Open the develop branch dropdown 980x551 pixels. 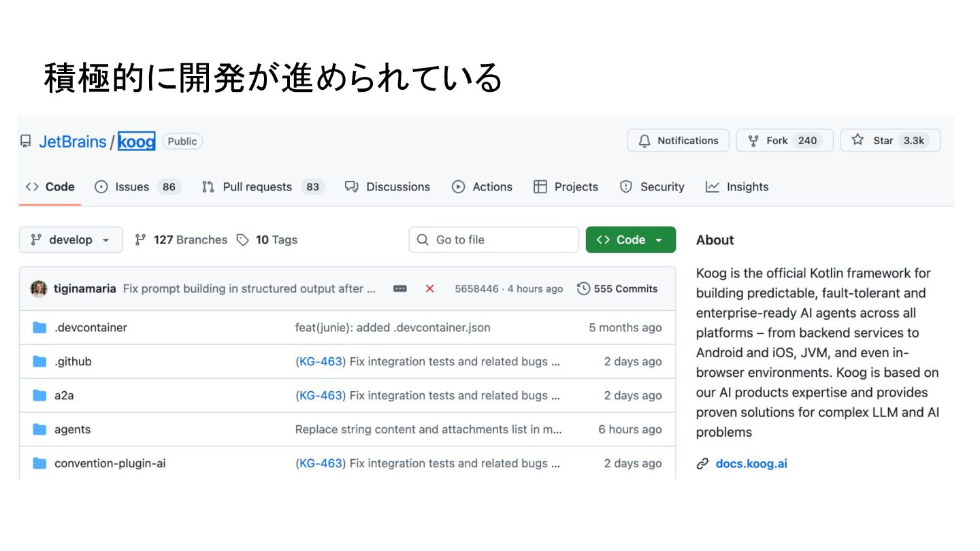(x=71, y=239)
